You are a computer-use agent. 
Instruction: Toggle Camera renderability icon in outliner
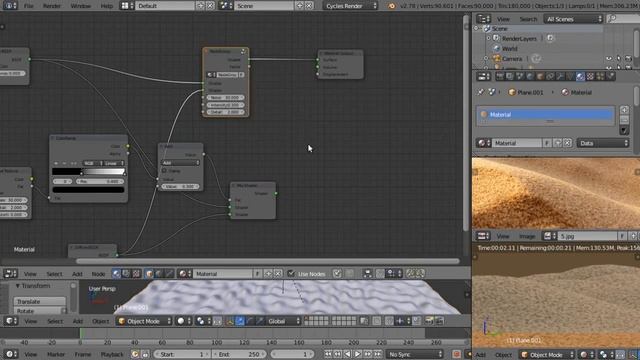pyautogui.click(x=629, y=58)
